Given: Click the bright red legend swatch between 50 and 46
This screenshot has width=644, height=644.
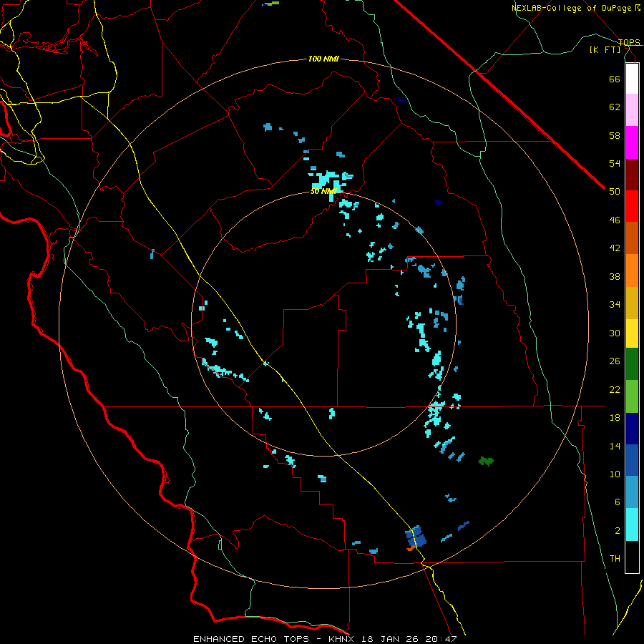Looking at the screenshot, I should coord(632,206).
